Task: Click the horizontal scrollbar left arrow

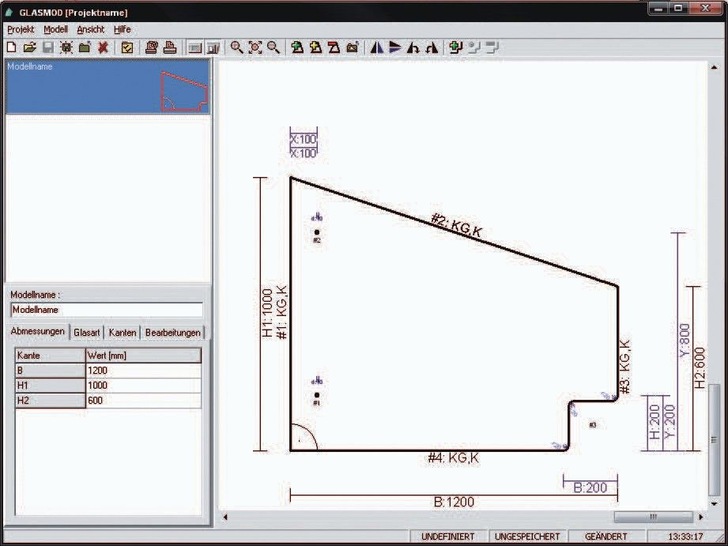Action: click(x=225, y=517)
